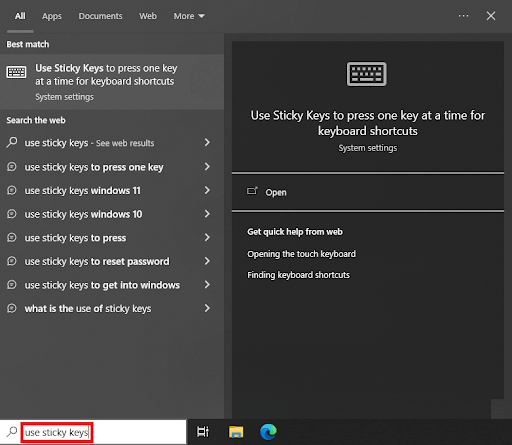512x445 pixels.
Task: Open 'Opening the touch keyboard' help link
Action: coord(301,254)
